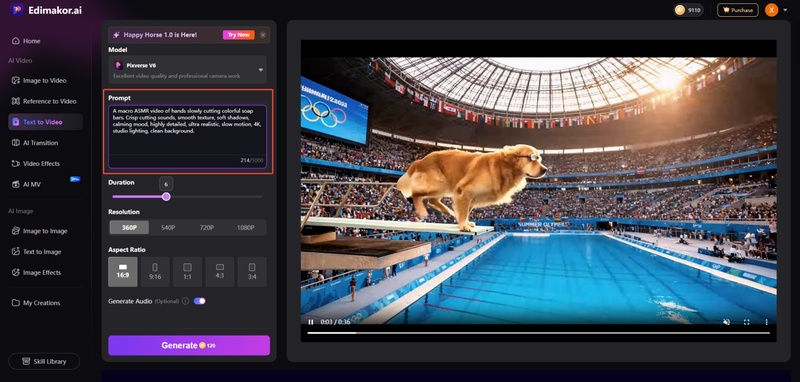
Task: Click the 9110 coin balance
Action: [x=688, y=10]
